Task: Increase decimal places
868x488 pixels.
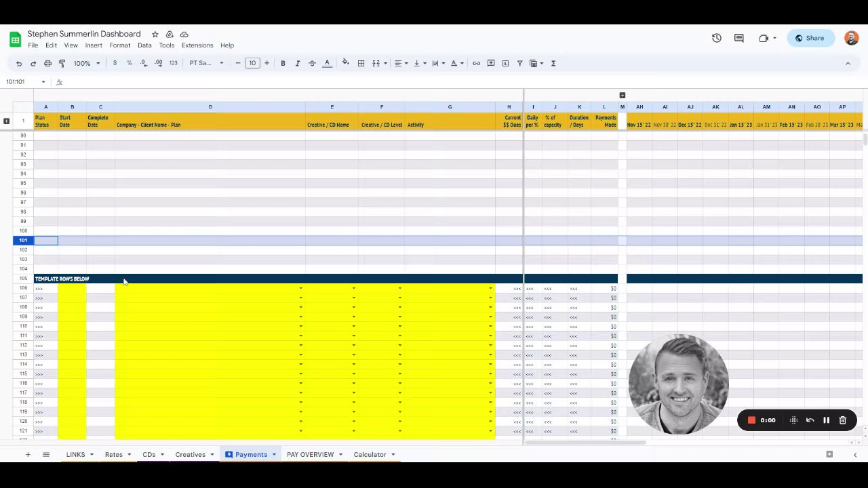Action: 158,63
